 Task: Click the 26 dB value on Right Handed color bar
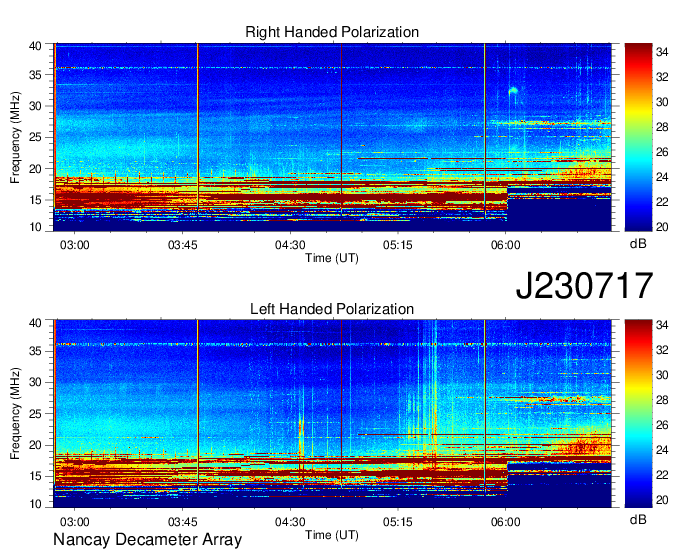tap(662, 152)
